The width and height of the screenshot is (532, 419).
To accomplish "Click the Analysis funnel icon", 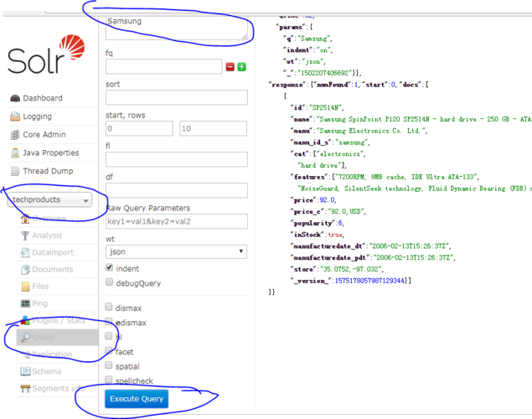I will (x=25, y=235).
